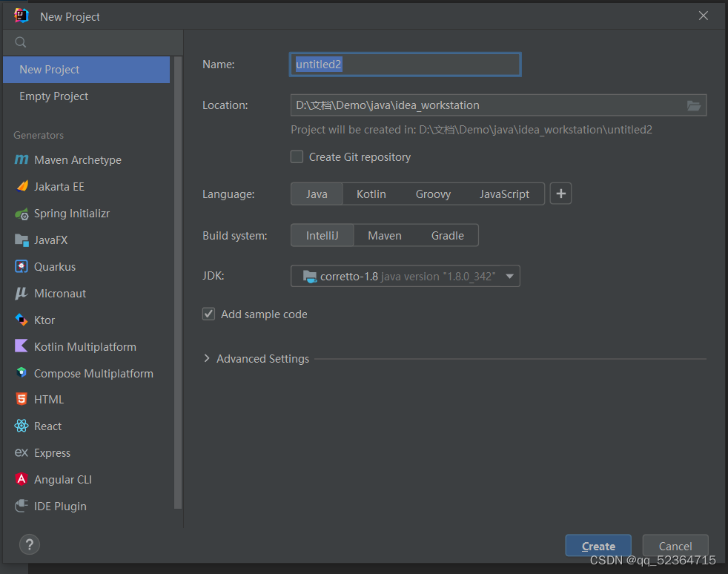Click the Micronaut mu icon
Image resolution: width=728 pixels, height=574 pixels.
click(x=21, y=293)
